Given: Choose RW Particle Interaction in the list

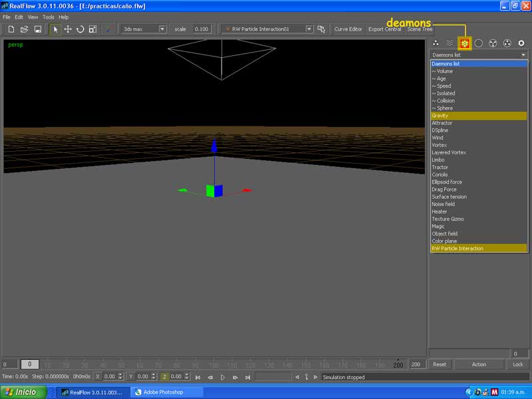Looking at the screenshot, I should point(479,249).
